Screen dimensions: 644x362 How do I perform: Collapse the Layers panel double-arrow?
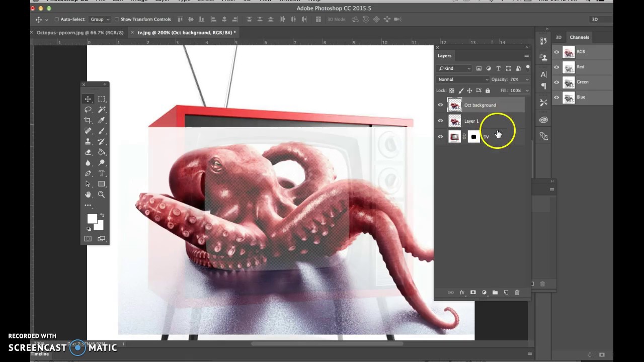click(x=527, y=48)
